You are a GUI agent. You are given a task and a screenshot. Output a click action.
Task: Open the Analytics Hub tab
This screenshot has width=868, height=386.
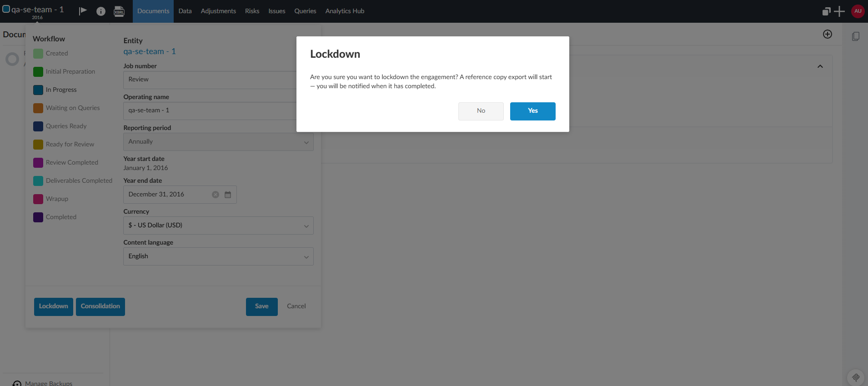click(345, 11)
